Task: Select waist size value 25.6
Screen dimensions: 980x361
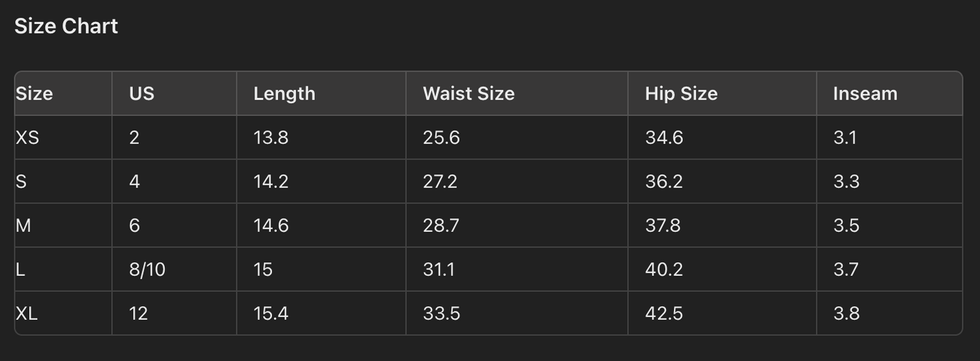Action: (441, 137)
